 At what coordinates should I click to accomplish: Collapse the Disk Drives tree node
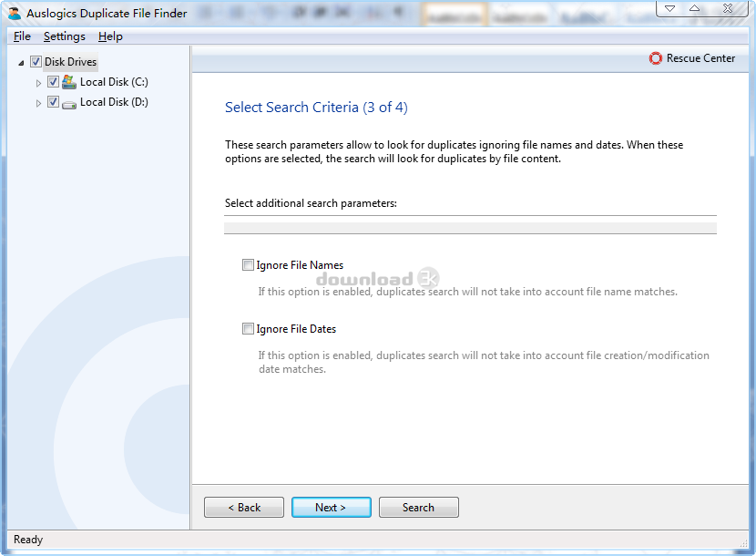[x=21, y=63]
